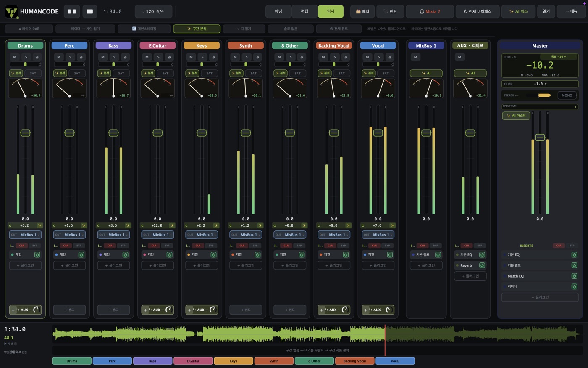The image size is (588, 368).
Task: Mute the Drums channel
Action: coord(15,57)
